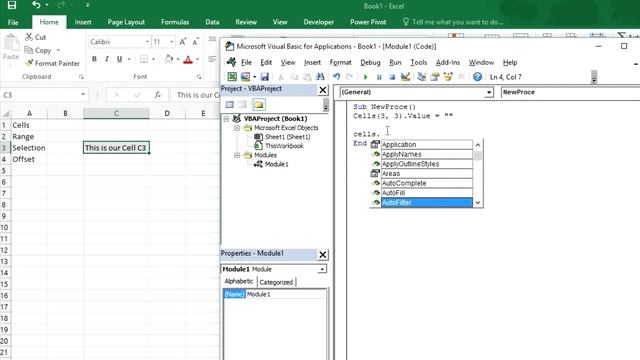Switch to Categorized properties tab

click(276, 282)
